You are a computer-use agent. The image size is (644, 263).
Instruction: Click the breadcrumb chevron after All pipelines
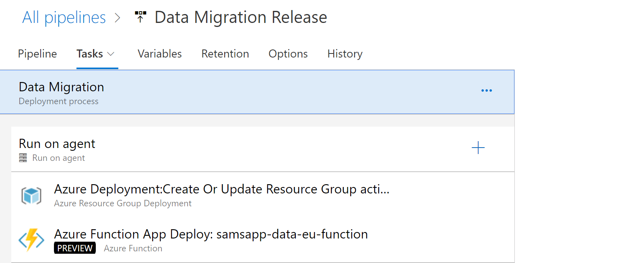click(x=117, y=18)
